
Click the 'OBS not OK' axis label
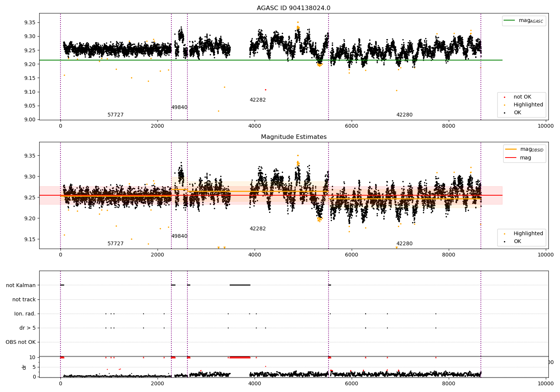pyautogui.click(x=21, y=342)
